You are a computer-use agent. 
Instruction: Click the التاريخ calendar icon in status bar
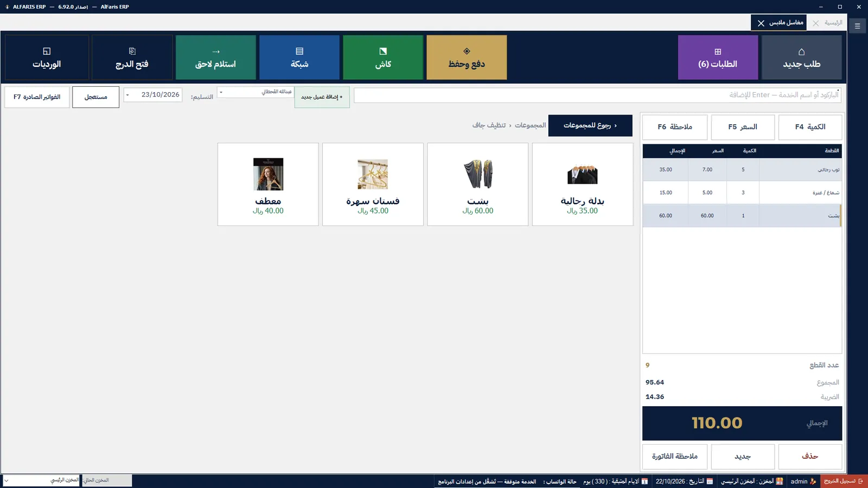[x=710, y=481]
